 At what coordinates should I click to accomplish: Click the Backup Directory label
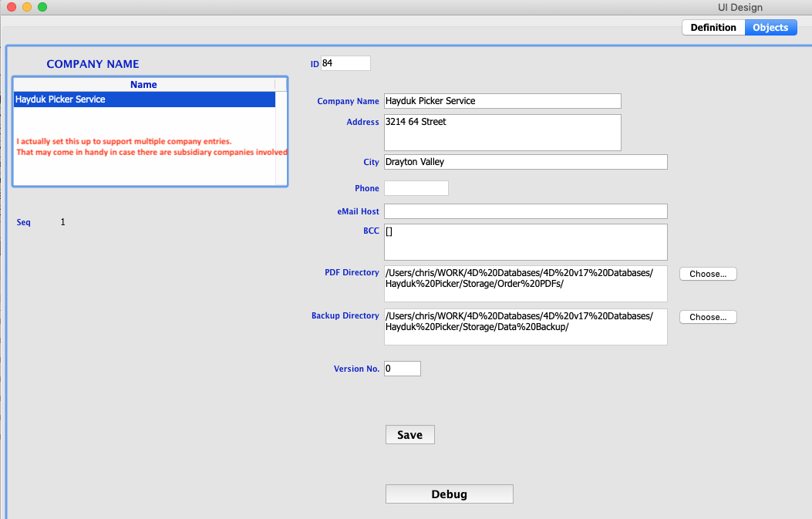(x=345, y=315)
